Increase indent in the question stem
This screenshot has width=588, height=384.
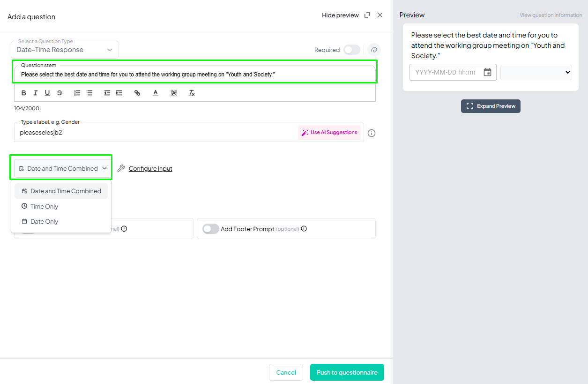coord(119,93)
